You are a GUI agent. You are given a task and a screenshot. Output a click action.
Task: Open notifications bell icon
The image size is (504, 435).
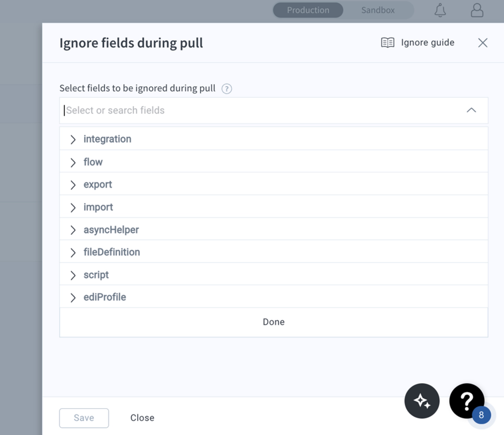pyautogui.click(x=440, y=10)
